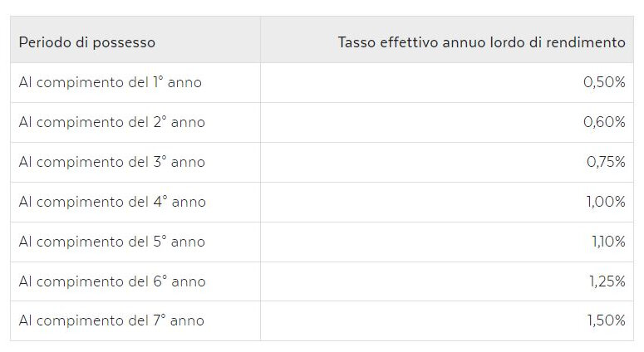Viewport: 644px width, 352px height.
Task: Click the word 'anno' in the last row
Action: point(186,320)
